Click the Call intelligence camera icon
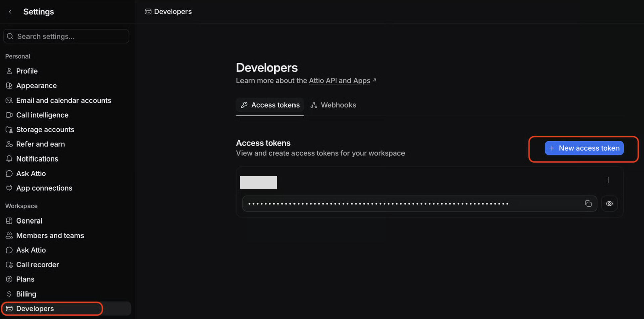The height and width of the screenshot is (319, 644). tap(9, 115)
